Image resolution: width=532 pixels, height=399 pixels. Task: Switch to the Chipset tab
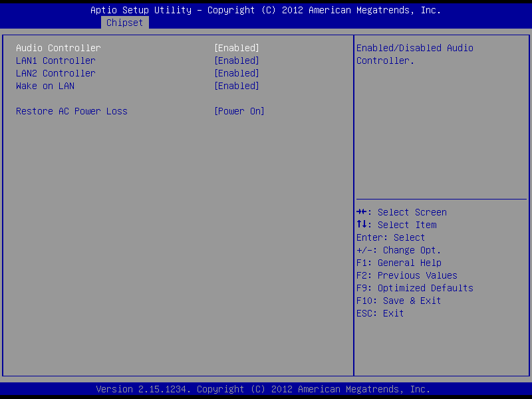tap(124, 23)
